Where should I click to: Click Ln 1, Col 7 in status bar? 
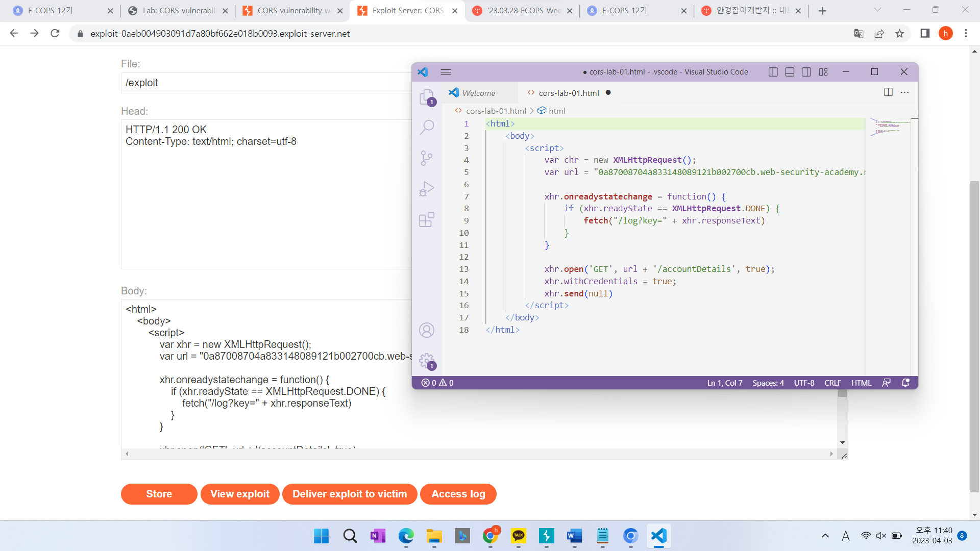tap(725, 383)
